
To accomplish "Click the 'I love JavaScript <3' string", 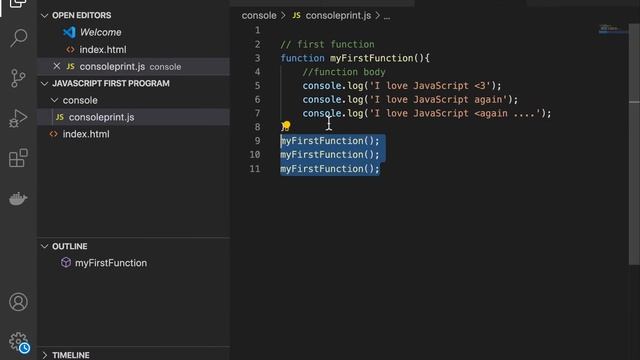I will [x=430, y=86].
